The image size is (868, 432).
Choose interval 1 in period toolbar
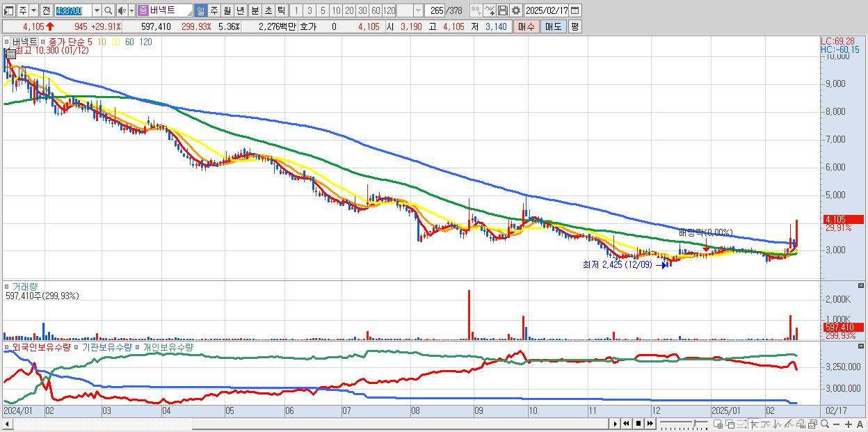pos(296,10)
